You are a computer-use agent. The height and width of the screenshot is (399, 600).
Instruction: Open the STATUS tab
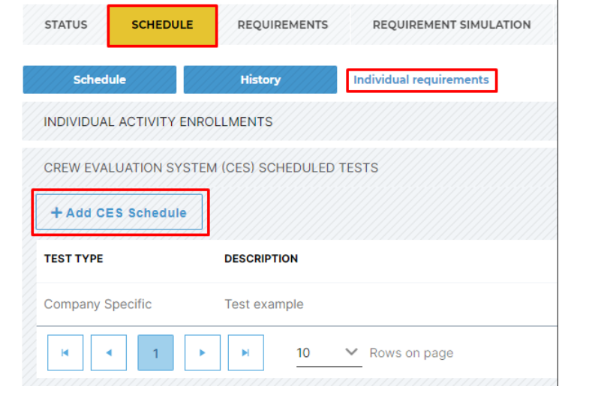66,25
